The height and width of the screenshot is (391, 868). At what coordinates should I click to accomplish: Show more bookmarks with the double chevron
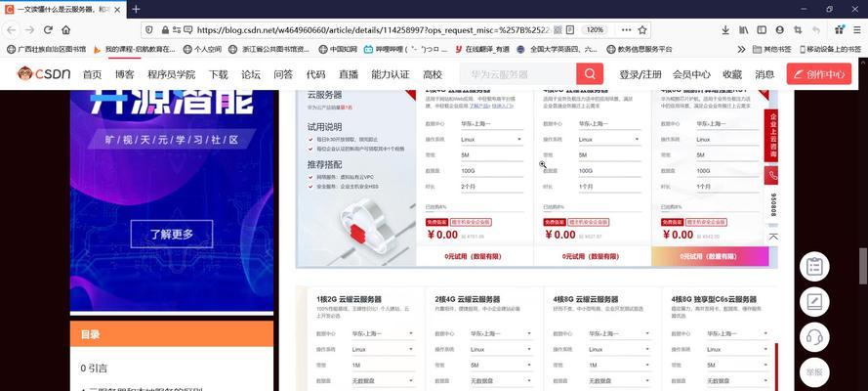click(741, 49)
